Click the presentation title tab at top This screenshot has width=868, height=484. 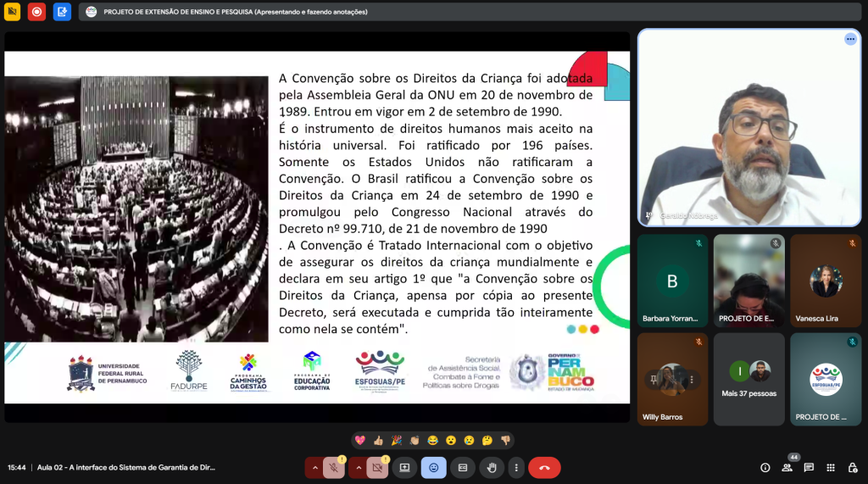click(225, 12)
